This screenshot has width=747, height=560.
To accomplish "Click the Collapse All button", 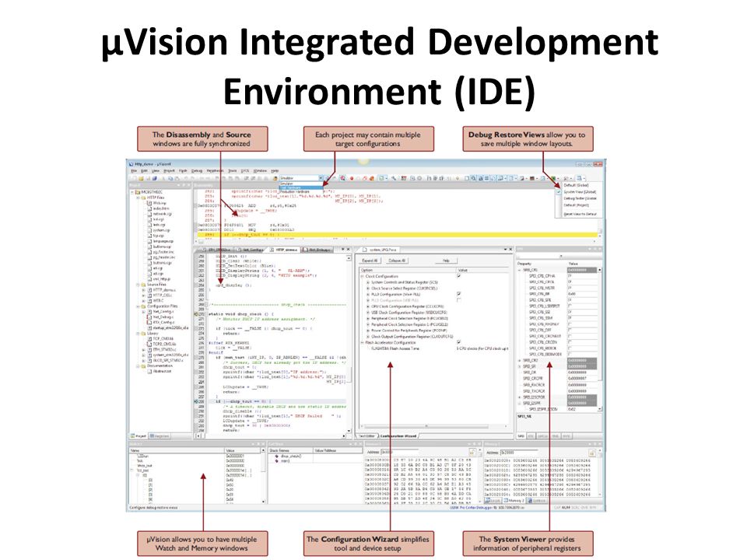I will coord(397,261).
